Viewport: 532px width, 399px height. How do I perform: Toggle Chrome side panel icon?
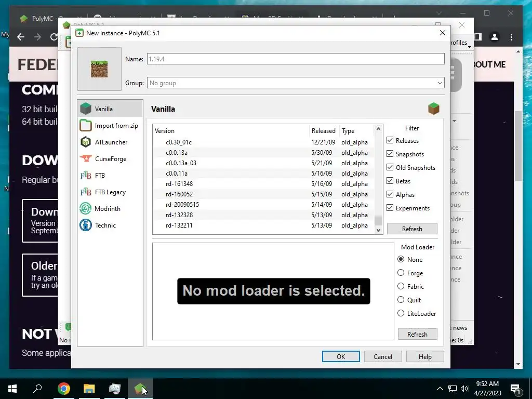[x=478, y=37]
